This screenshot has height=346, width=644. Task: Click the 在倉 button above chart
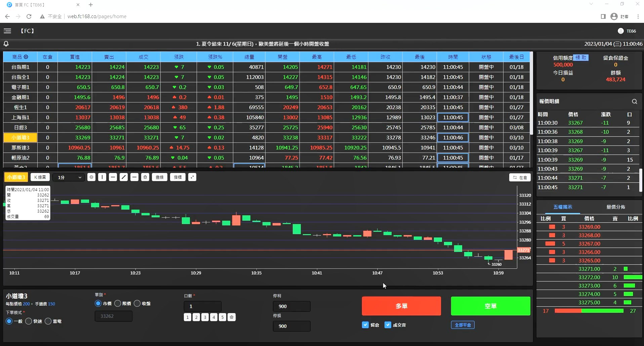520,177
